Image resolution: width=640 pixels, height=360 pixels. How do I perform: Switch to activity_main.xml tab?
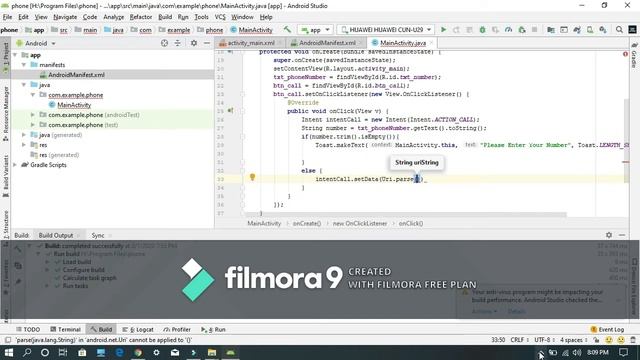click(x=251, y=43)
